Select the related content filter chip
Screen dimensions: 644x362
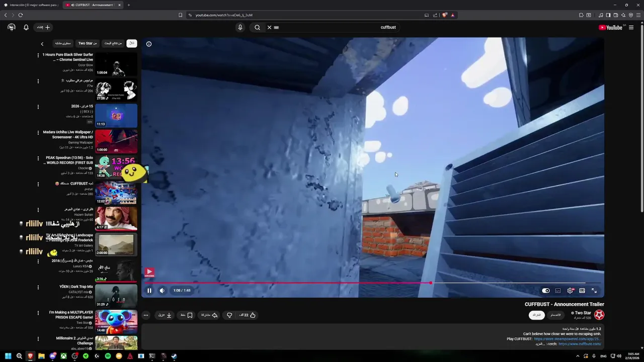[63, 43]
